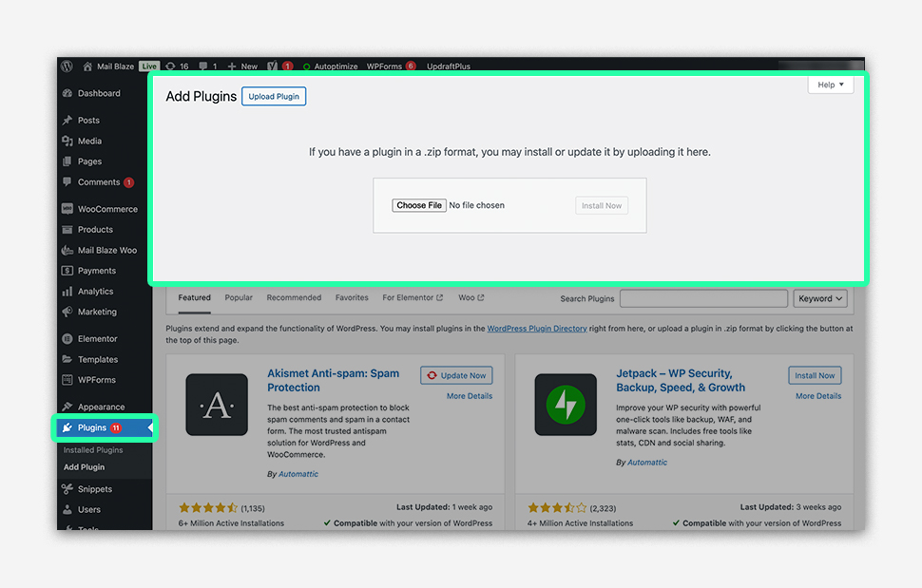The height and width of the screenshot is (588, 922).
Task: Focus the Search Plugins input field
Action: [x=703, y=298]
